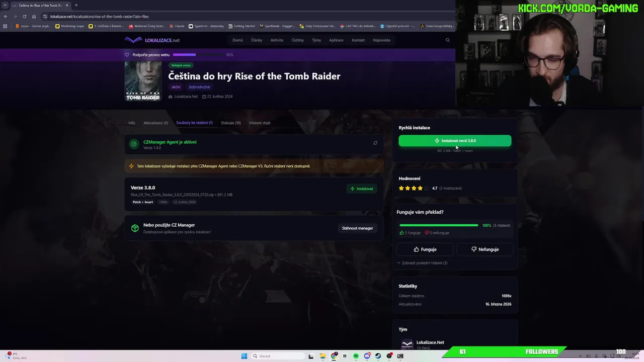
Task: Click the Podpořte provoz webu progress bar
Action: pyautogui.click(x=198, y=55)
